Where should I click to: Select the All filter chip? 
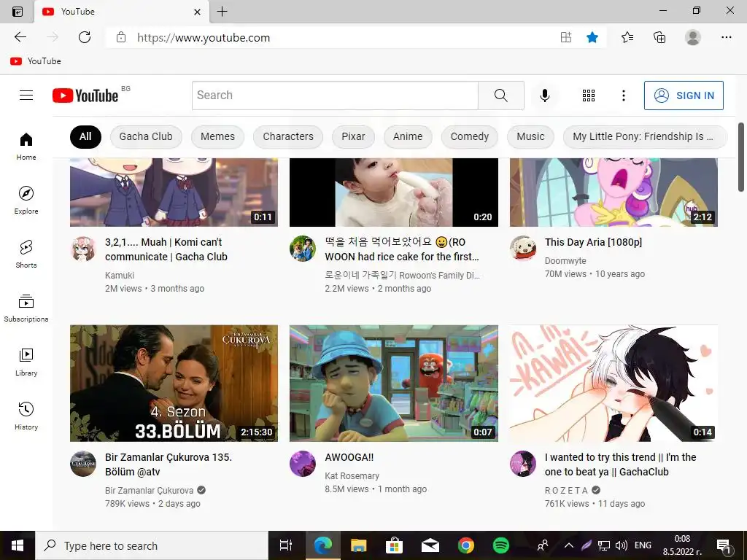[85, 136]
